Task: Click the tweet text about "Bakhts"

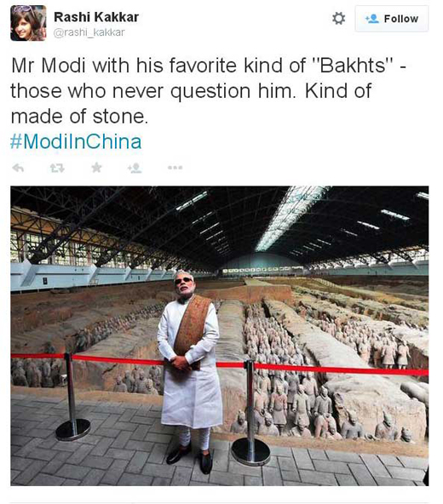Action: click(209, 90)
